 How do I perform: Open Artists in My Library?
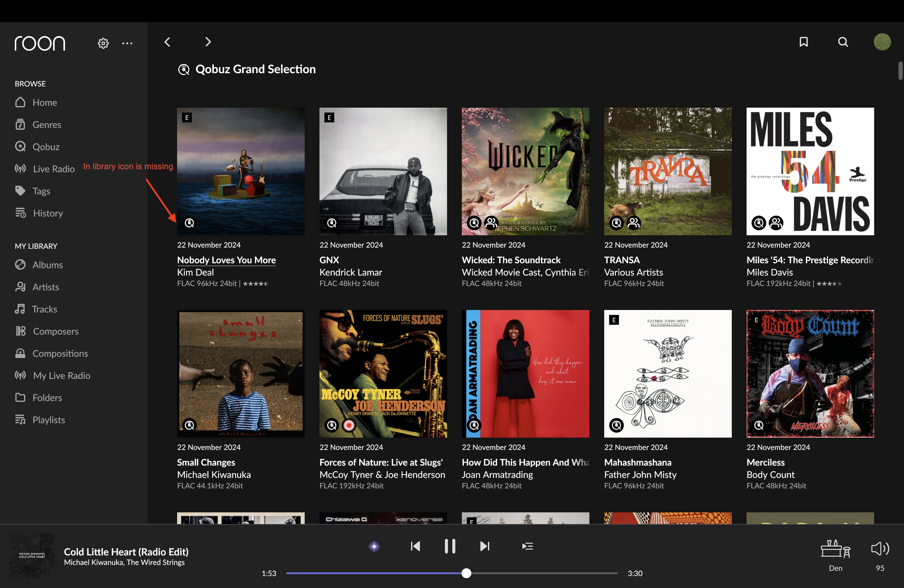tap(37, 287)
